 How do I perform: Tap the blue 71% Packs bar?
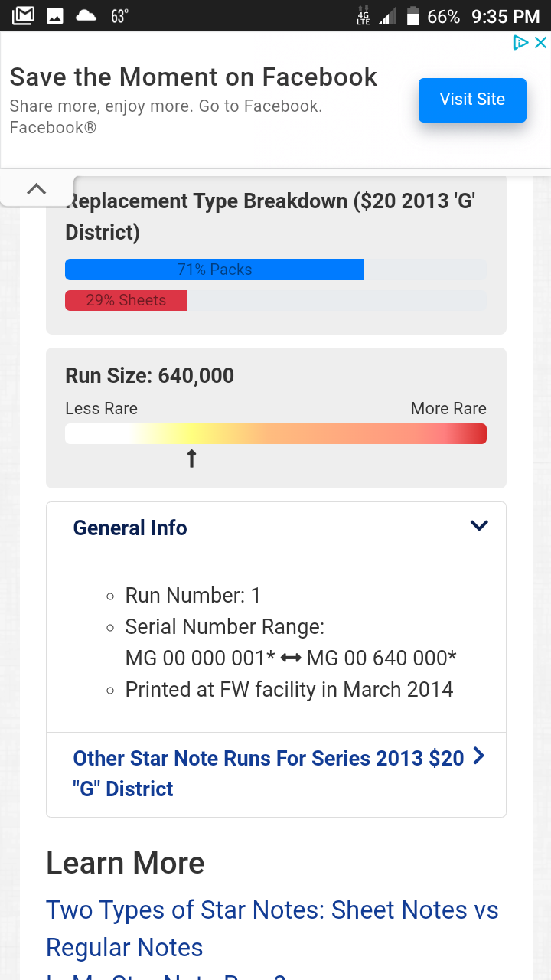point(214,269)
